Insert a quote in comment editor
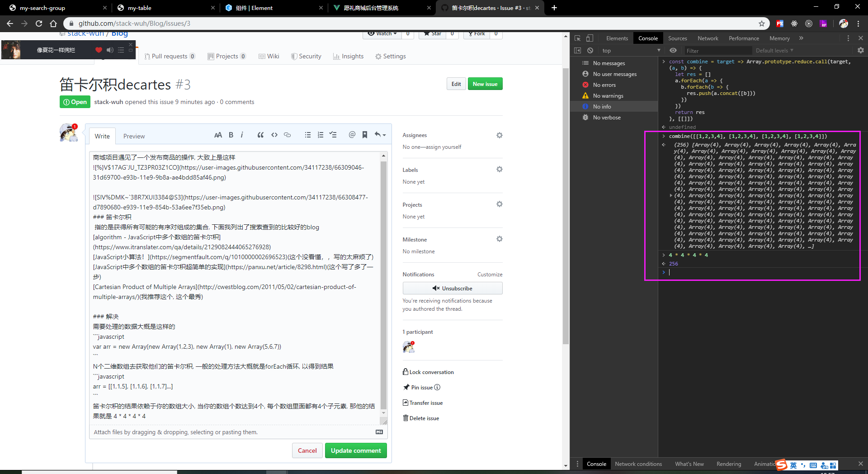868x474 pixels. (260, 135)
